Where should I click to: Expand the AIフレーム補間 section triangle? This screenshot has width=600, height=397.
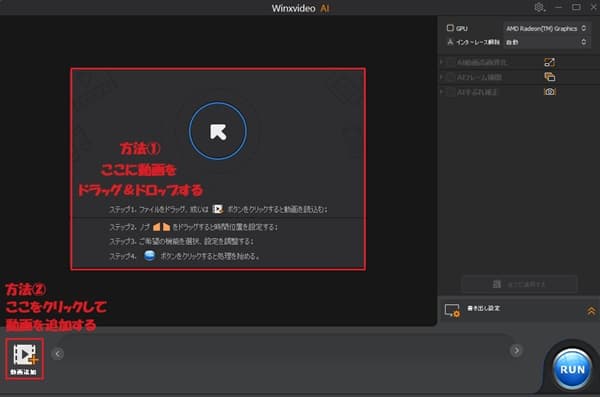(441, 77)
